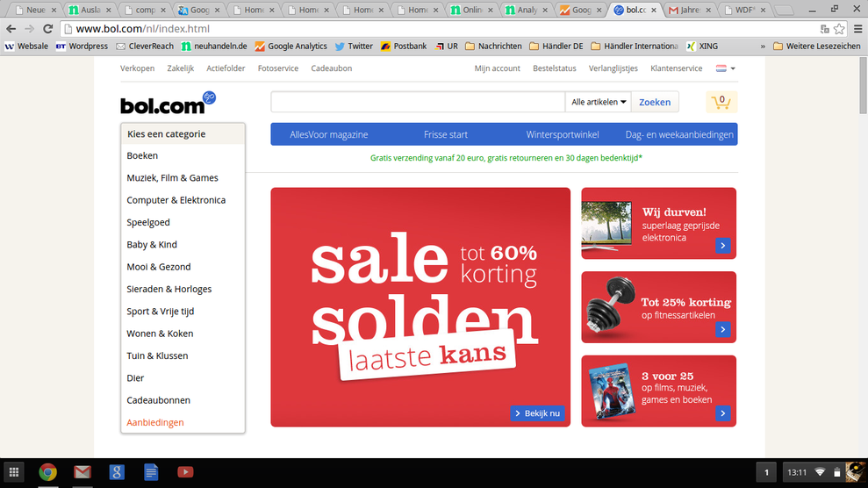Select Tuin & Klussen category
The image size is (868, 488).
click(157, 355)
